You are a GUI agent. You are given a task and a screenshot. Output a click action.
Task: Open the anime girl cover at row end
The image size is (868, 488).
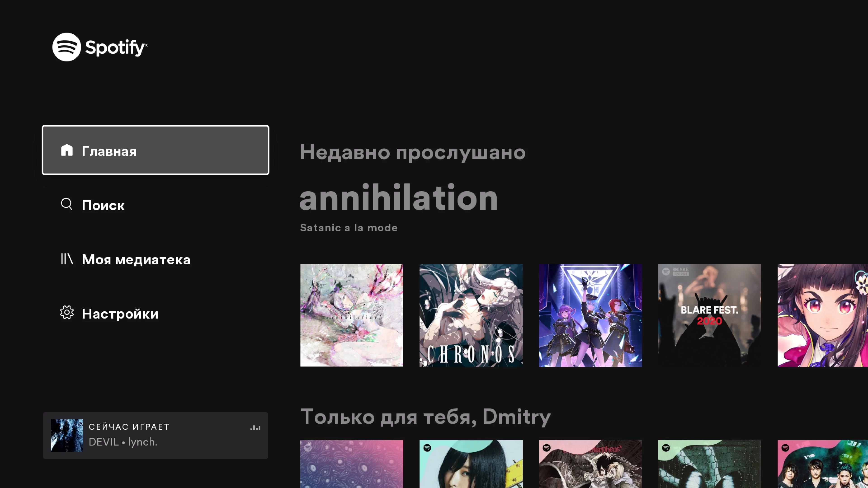pyautogui.click(x=823, y=315)
